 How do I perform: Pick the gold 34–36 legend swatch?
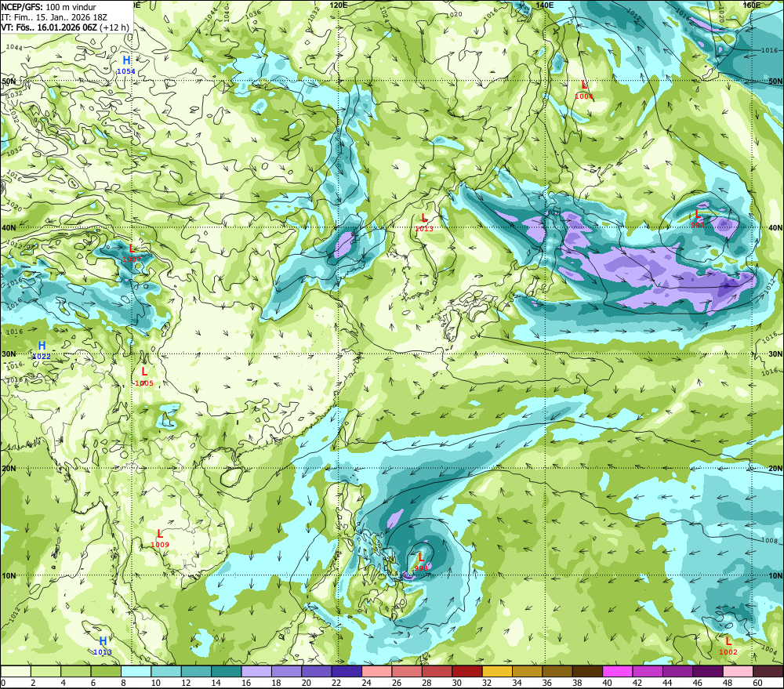pos(528,671)
